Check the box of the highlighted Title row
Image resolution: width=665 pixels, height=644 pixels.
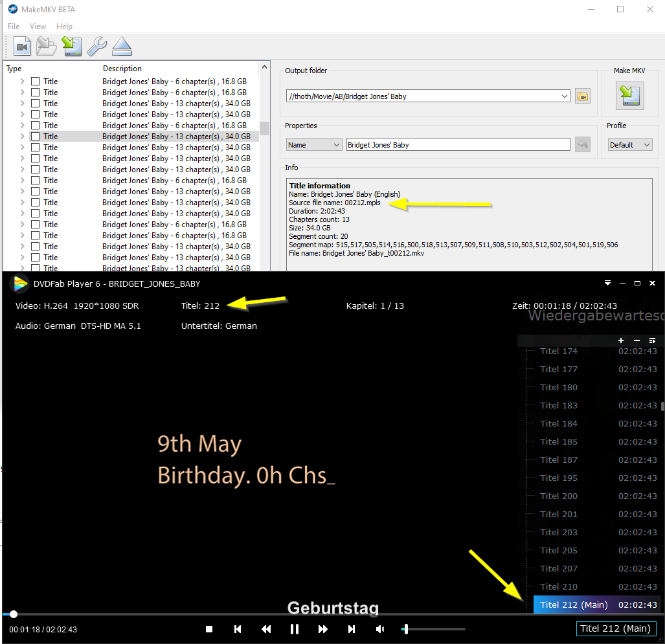pyautogui.click(x=36, y=137)
